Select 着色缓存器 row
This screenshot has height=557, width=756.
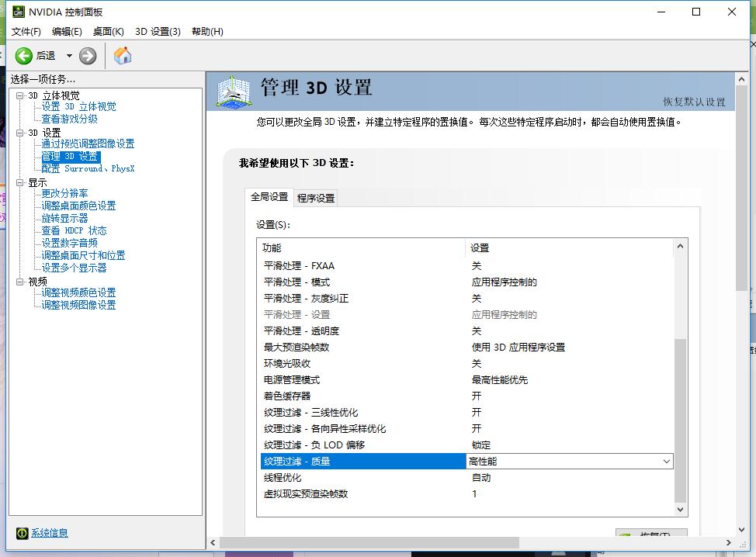[466, 396]
